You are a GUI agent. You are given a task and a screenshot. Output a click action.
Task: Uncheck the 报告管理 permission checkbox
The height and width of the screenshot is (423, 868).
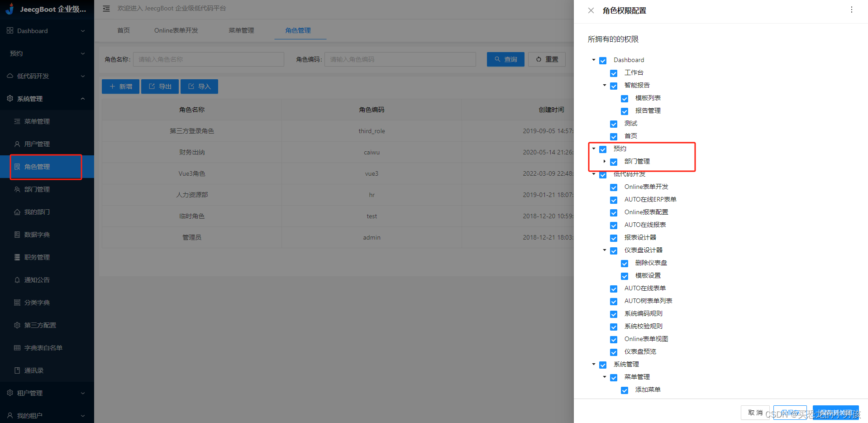coord(625,111)
